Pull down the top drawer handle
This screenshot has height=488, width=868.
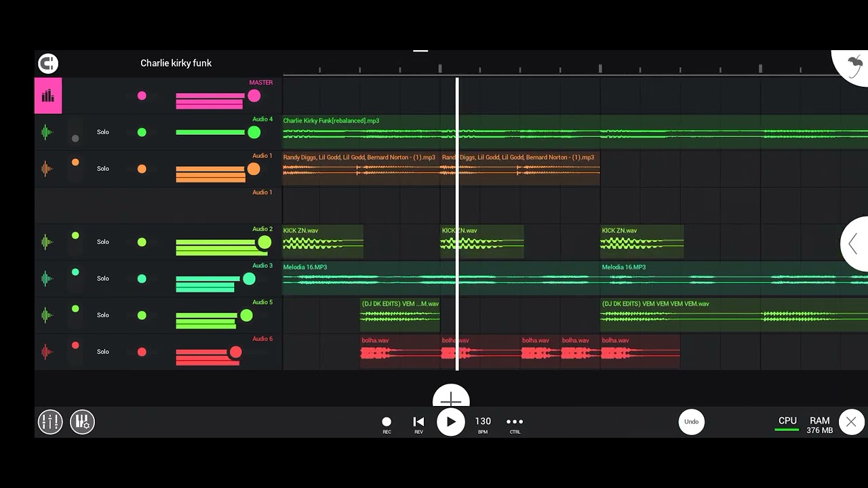(x=420, y=51)
